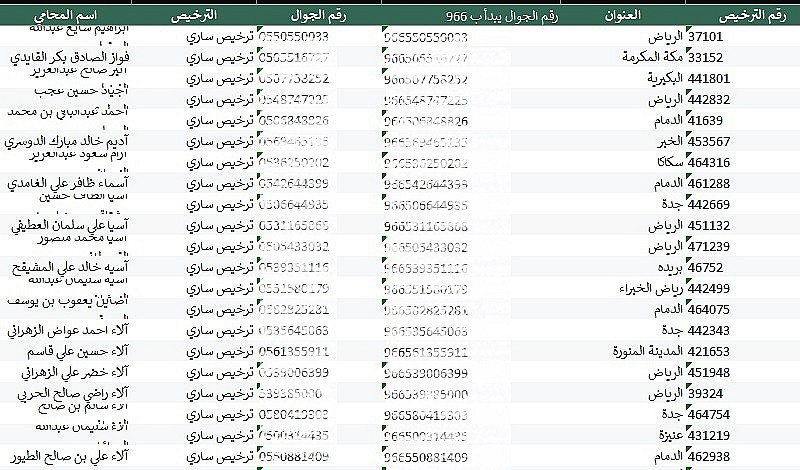
Task: Select the address cell 'سكاكا'
Action: pos(670,162)
